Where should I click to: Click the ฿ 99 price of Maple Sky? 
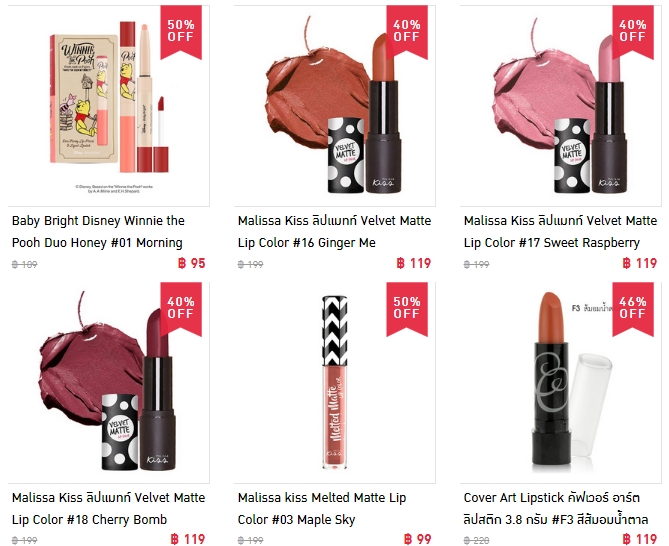click(x=418, y=540)
